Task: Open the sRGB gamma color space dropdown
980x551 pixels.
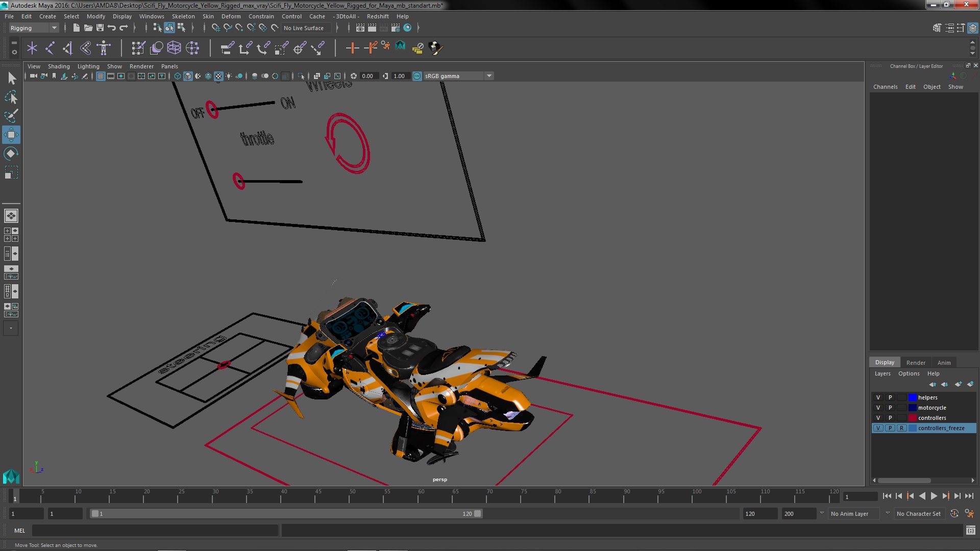Action: (x=458, y=76)
